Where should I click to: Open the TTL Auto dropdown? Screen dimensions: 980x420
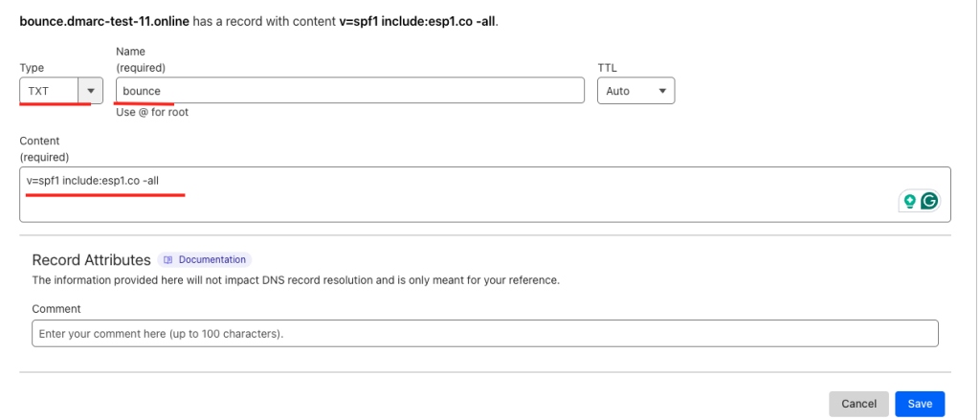tap(635, 91)
